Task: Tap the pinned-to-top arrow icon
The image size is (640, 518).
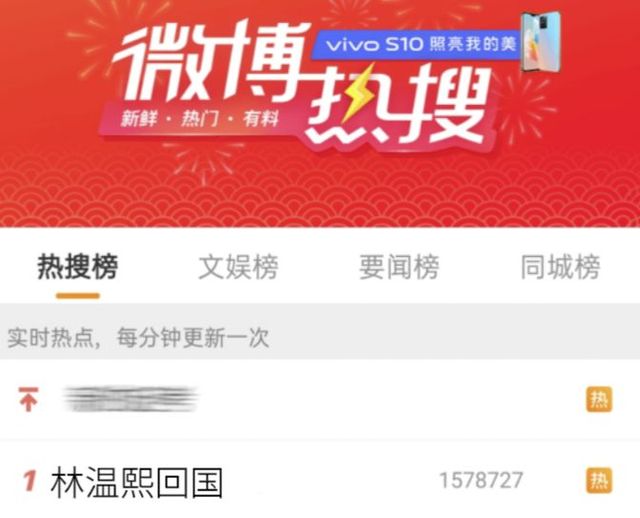Action: (x=28, y=399)
